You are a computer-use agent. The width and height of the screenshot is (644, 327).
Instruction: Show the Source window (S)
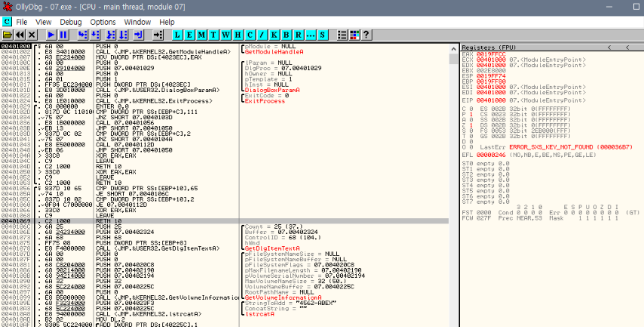323,35
